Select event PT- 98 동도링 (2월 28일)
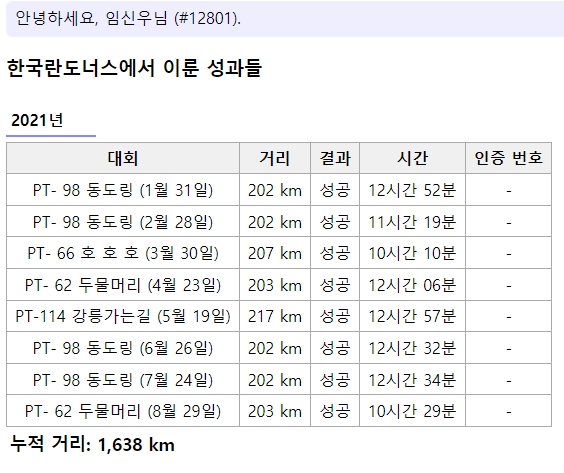This screenshot has width=564, height=473. point(123,222)
